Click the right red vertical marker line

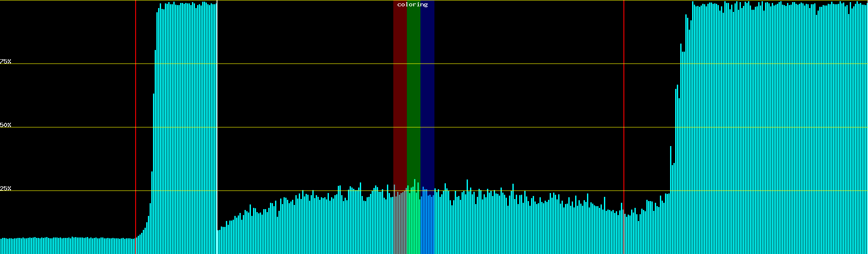coord(624,127)
